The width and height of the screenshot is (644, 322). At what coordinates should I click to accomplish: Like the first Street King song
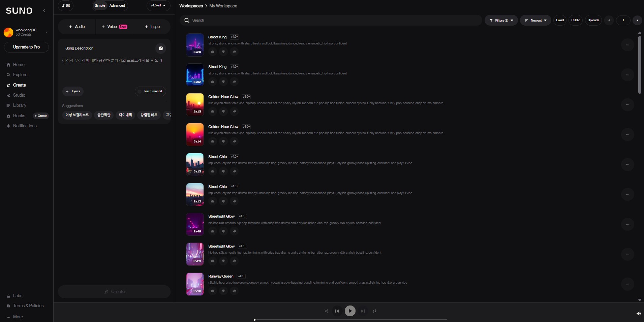pos(213,52)
